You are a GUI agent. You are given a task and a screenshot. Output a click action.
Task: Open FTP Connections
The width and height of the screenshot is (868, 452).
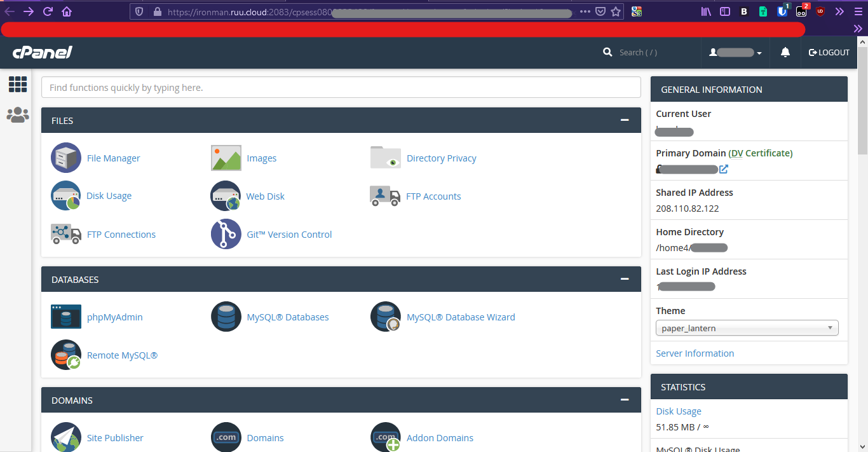[121, 235]
